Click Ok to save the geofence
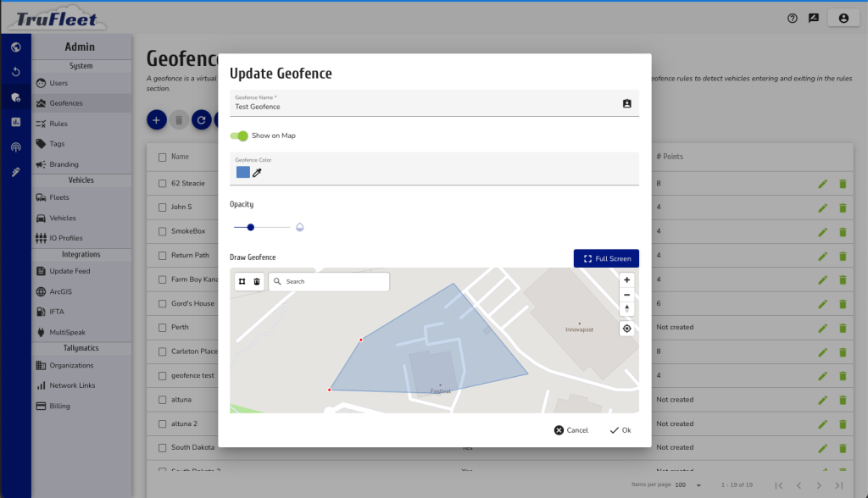Image resolution: width=868 pixels, height=498 pixels. (620, 429)
